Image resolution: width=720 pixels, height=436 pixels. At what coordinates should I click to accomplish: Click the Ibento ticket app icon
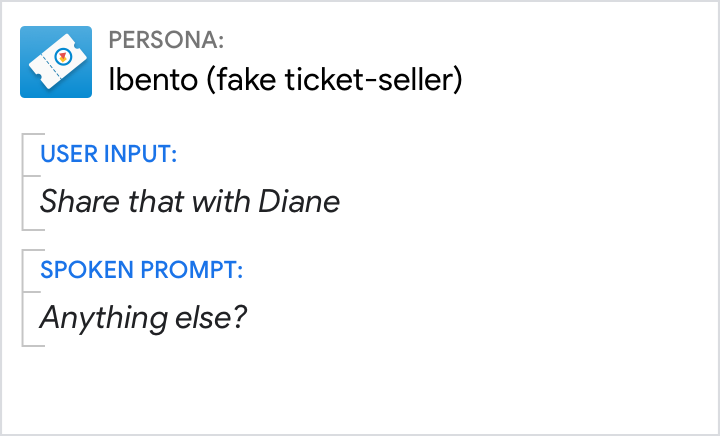[56, 62]
